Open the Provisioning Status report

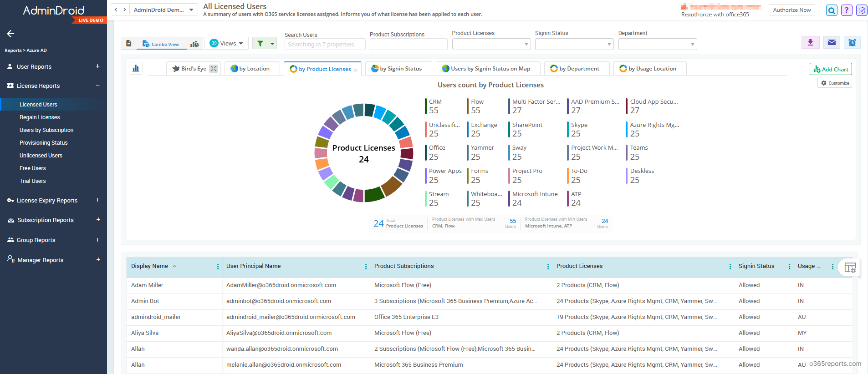43,143
